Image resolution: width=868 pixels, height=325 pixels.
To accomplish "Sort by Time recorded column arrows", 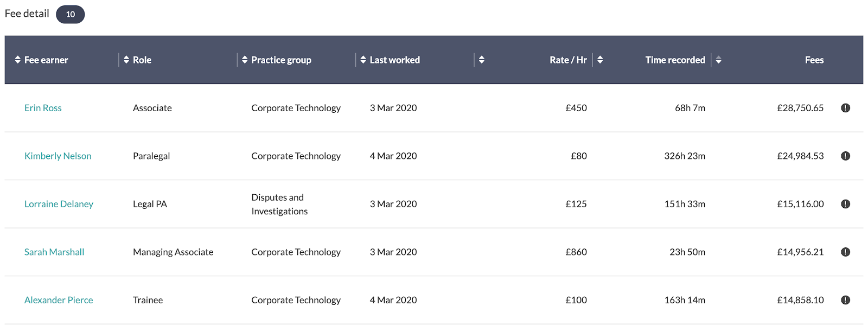I will coord(600,60).
